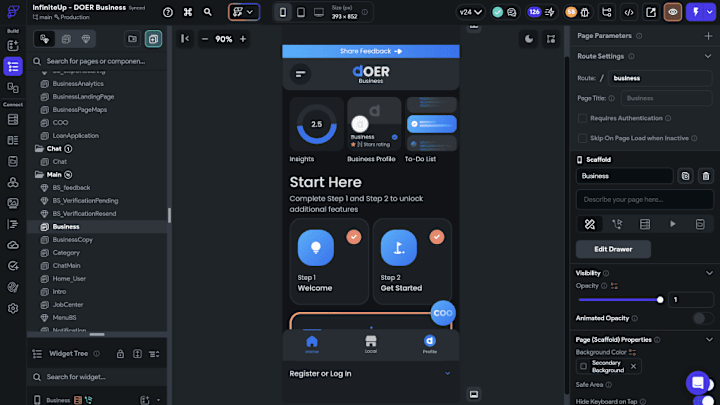Click the collapse panel arrow icon
Image resolution: width=720 pixels, height=405 pixels.
pyautogui.click(x=185, y=39)
